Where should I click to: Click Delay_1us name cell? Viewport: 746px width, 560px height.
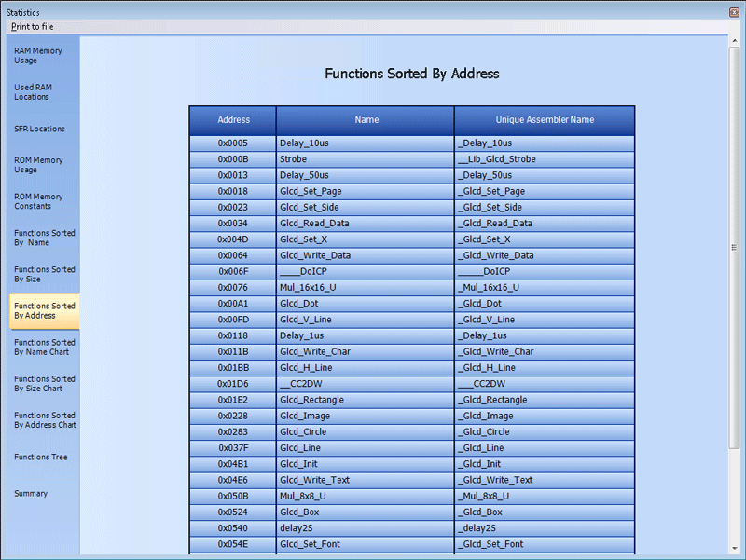[366, 335]
